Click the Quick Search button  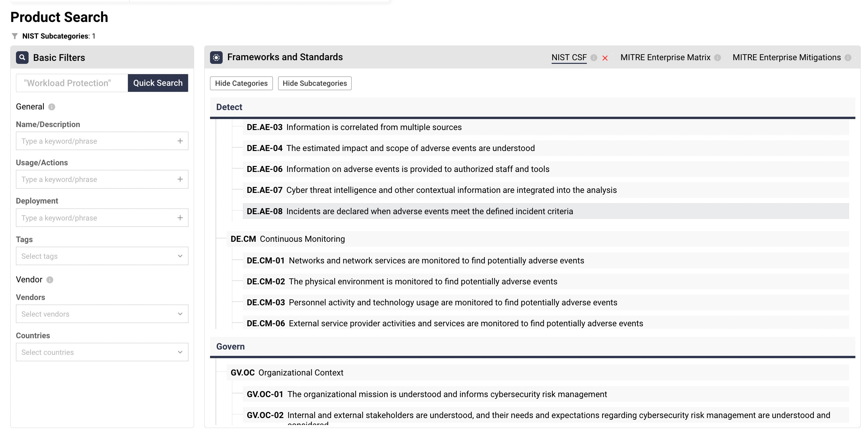(158, 83)
